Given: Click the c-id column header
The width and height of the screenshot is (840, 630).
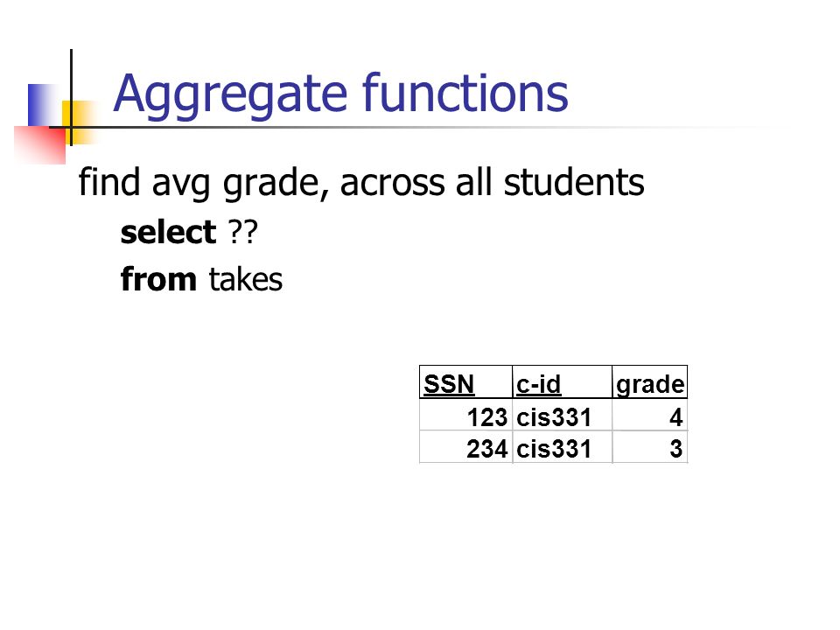Looking at the screenshot, I should (x=562, y=382).
